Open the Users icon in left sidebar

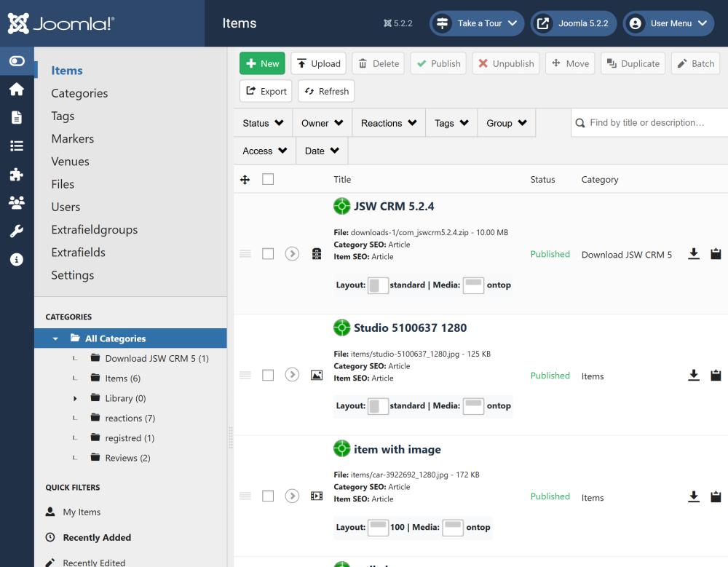tap(16, 203)
